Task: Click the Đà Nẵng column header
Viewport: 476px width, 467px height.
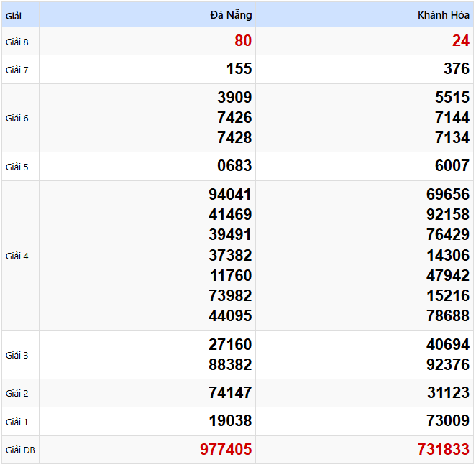Action: coord(231,15)
